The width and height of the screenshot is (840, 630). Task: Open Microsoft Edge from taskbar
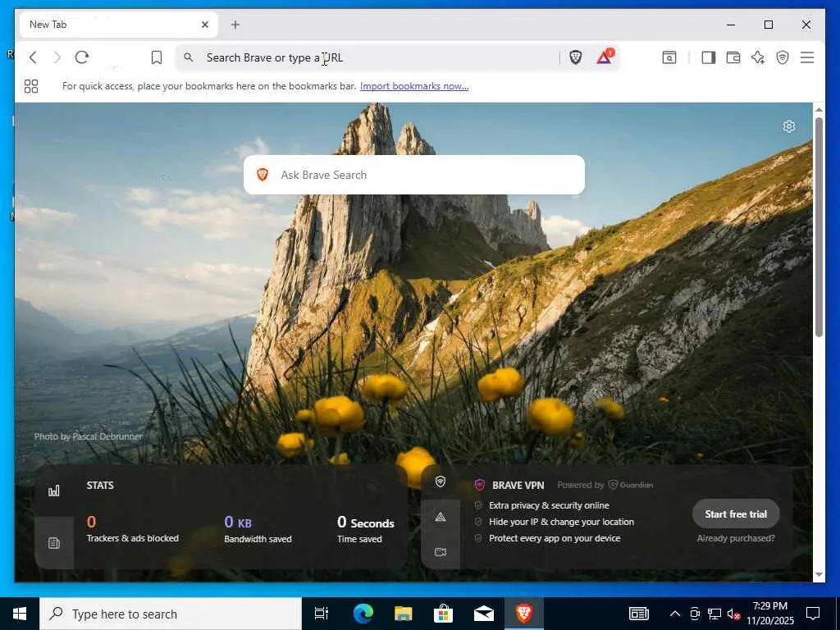(363, 614)
